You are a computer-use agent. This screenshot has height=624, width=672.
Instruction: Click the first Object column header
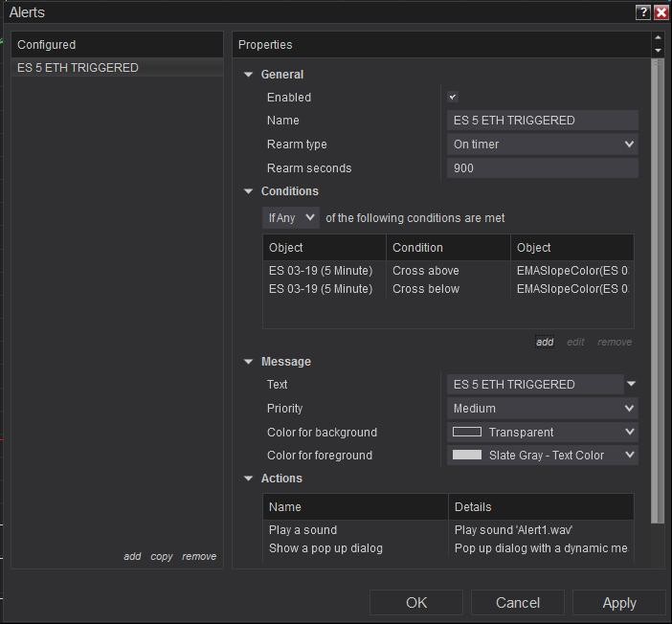(325, 248)
